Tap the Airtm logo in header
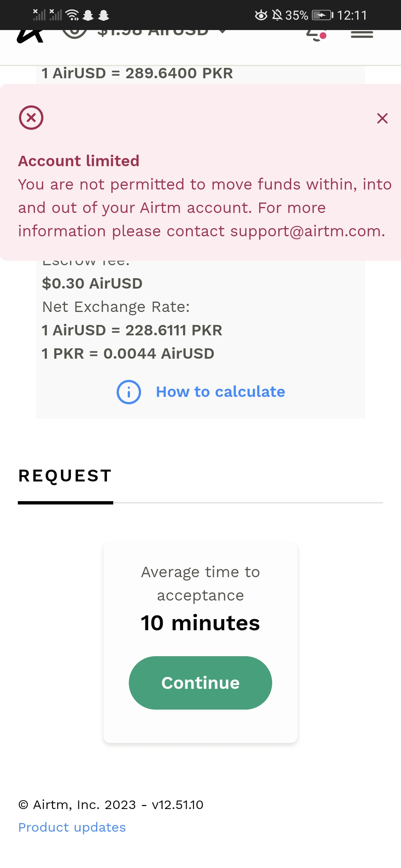The height and width of the screenshot is (868, 401). pos(30,36)
